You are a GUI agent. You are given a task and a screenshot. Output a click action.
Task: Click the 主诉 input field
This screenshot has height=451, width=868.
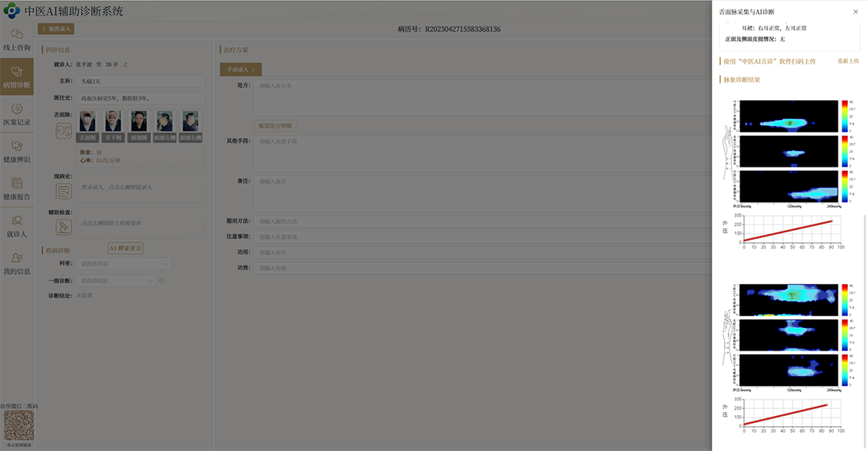coord(140,82)
